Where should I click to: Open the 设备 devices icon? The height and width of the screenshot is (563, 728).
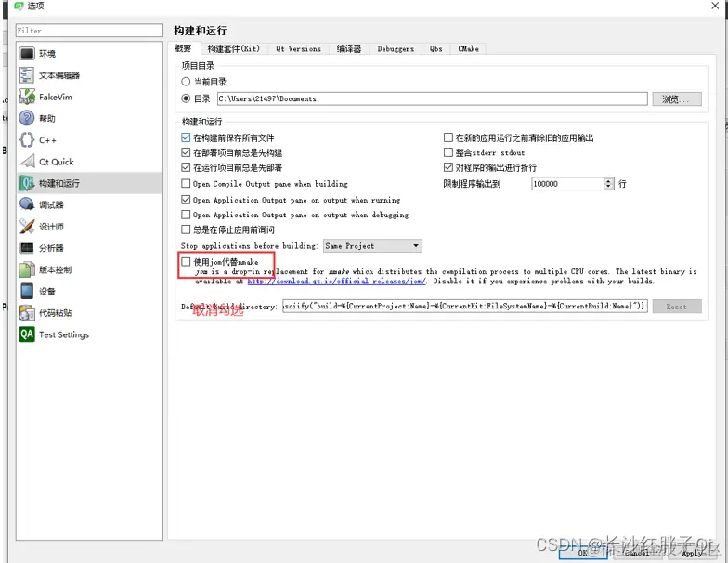pos(27,292)
